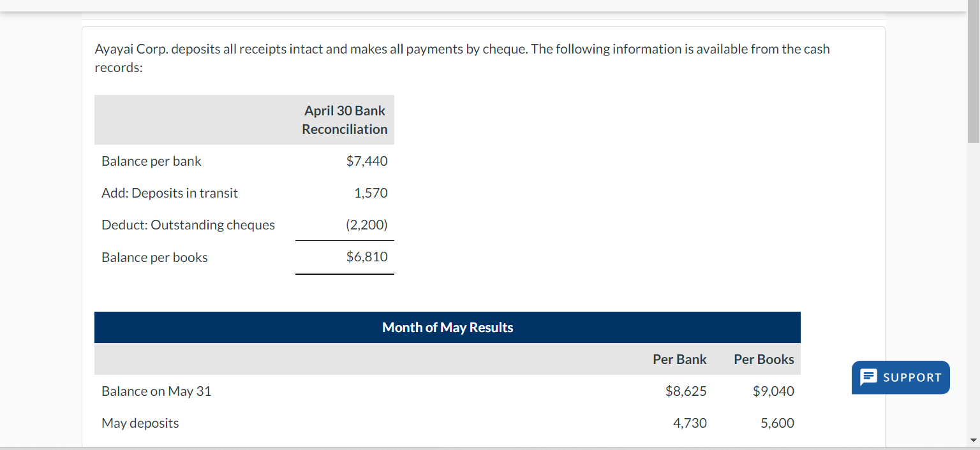Click the $8,625 Per Bank balance
This screenshot has height=450, width=980.
click(686, 391)
